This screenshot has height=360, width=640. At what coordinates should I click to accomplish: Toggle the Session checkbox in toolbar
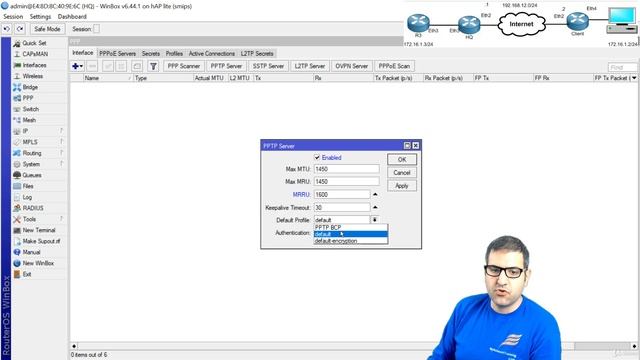pyautogui.click(x=96, y=29)
